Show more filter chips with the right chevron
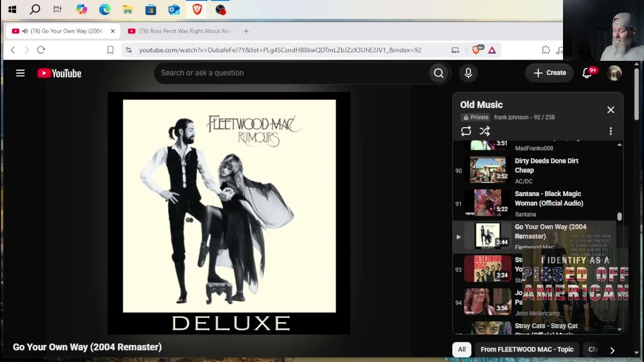Image resolution: width=644 pixels, height=362 pixels. click(x=612, y=350)
